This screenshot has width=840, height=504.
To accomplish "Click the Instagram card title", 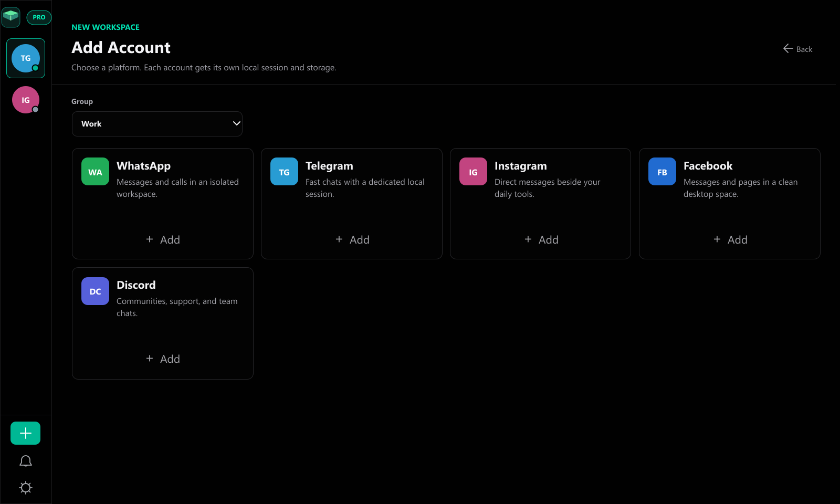I will tap(520, 166).
